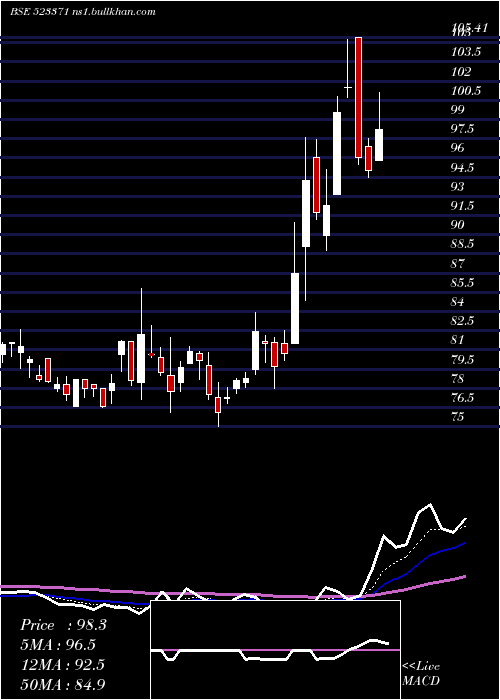Click the 81 price axis label
Screen dimensions: 500x700
pos(458,340)
